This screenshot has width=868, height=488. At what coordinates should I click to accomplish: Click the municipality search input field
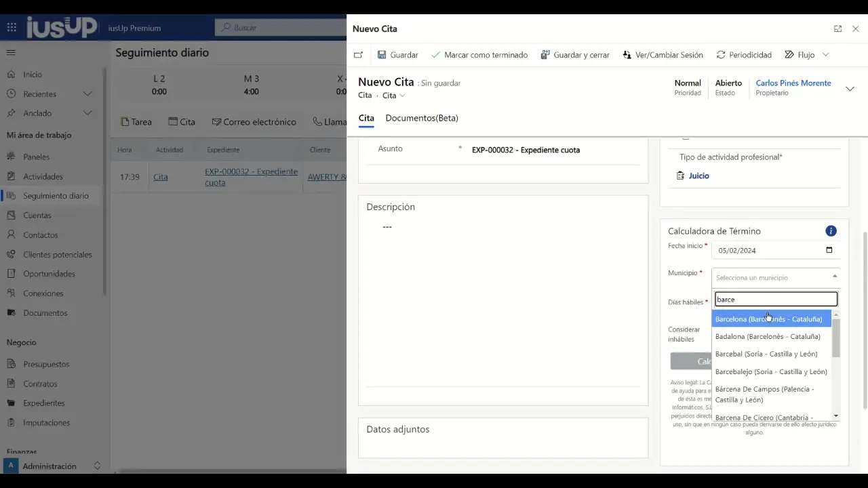(776, 300)
